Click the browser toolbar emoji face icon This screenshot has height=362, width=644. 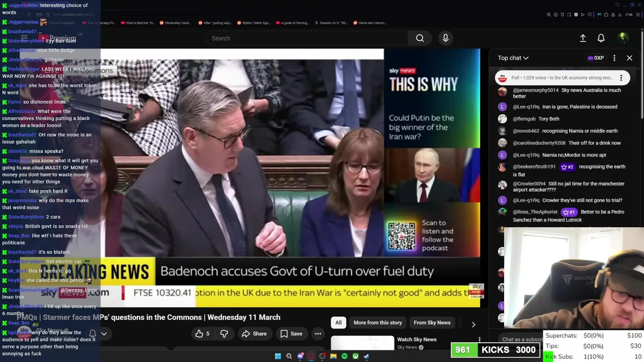[x=556, y=15]
